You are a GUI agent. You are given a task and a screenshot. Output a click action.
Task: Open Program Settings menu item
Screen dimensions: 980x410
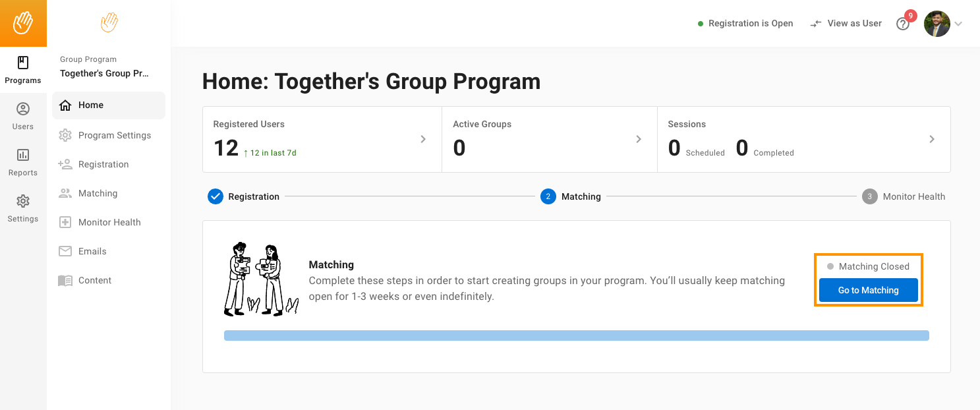click(x=109, y=135)
